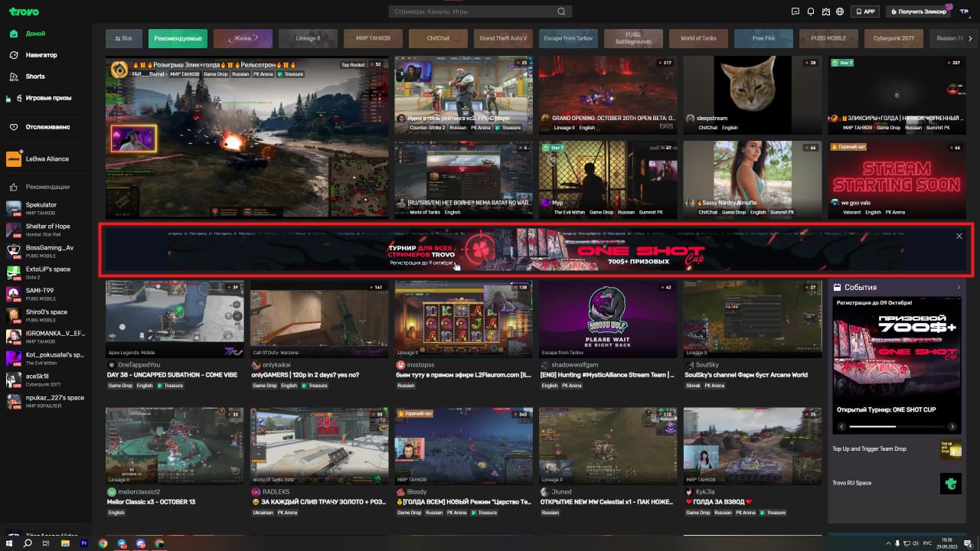Open Telegram from the taskbar
980x551 pixels.
click(122, 543)
